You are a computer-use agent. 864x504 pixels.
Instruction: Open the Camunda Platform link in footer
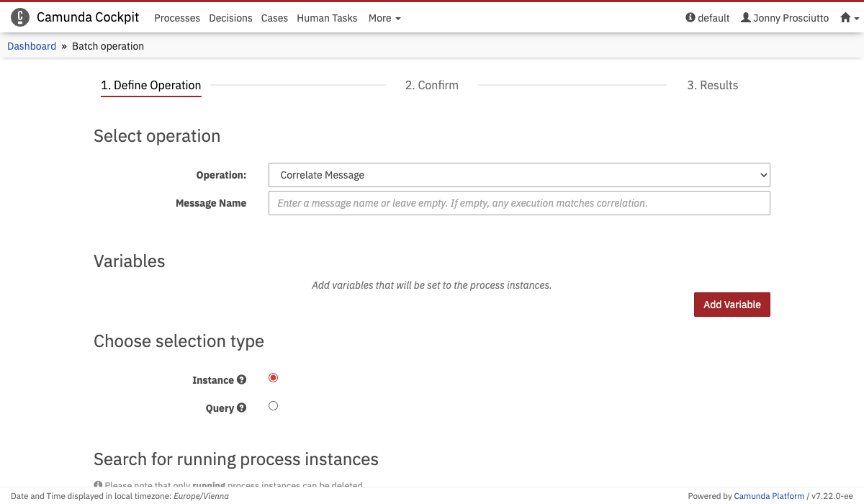(769, 495)
